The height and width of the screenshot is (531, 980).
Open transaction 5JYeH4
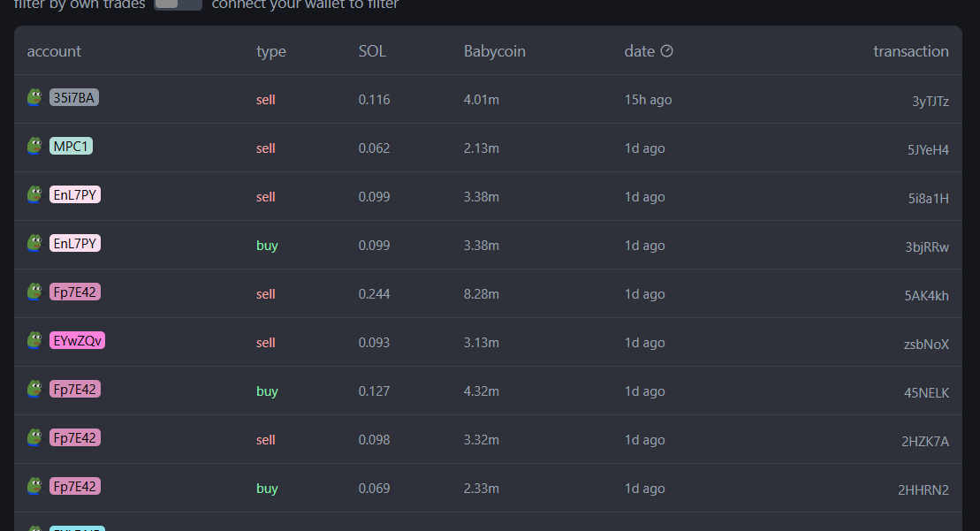click(928, 150)
